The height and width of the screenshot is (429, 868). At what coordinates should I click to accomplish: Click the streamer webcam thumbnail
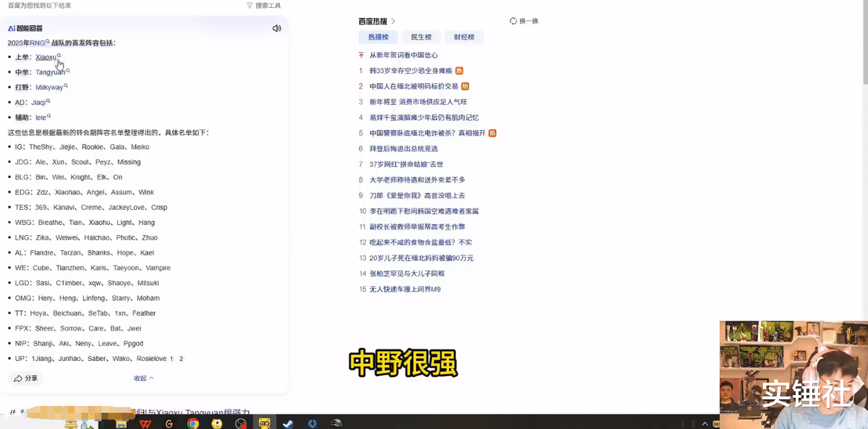click(793, 375)
